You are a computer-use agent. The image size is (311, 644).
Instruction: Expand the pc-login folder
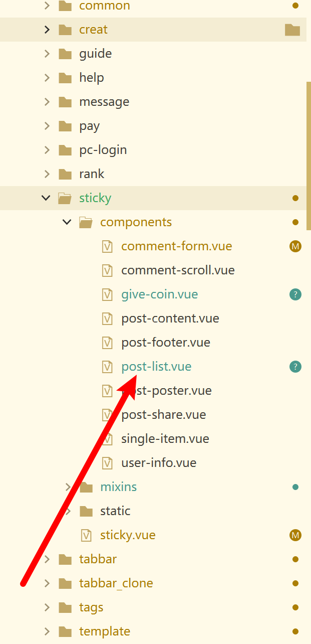[x=47, y=150]
